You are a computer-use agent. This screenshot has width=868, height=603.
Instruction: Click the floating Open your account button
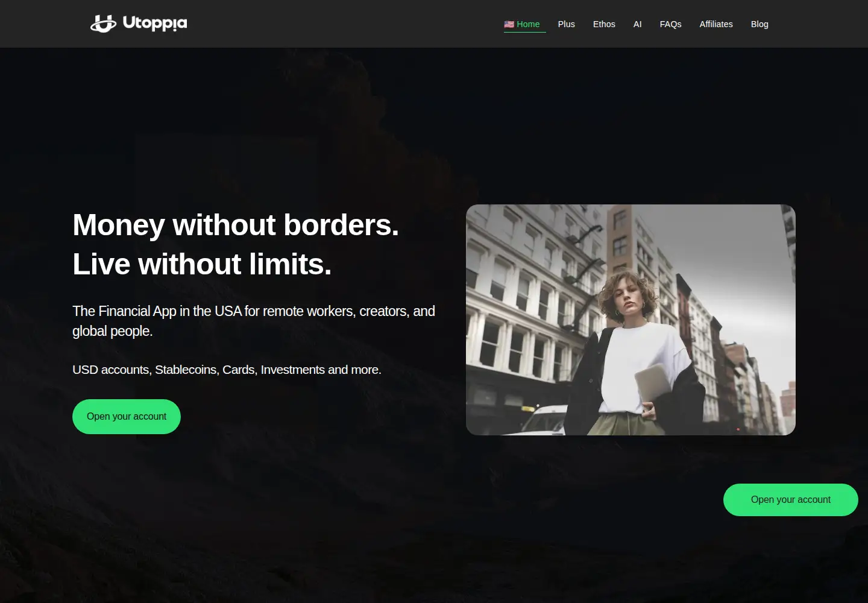(x=791, y=500)
